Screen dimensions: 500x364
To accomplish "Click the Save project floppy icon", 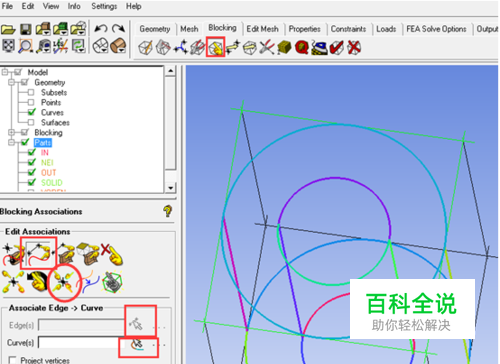I will (25, 29).
